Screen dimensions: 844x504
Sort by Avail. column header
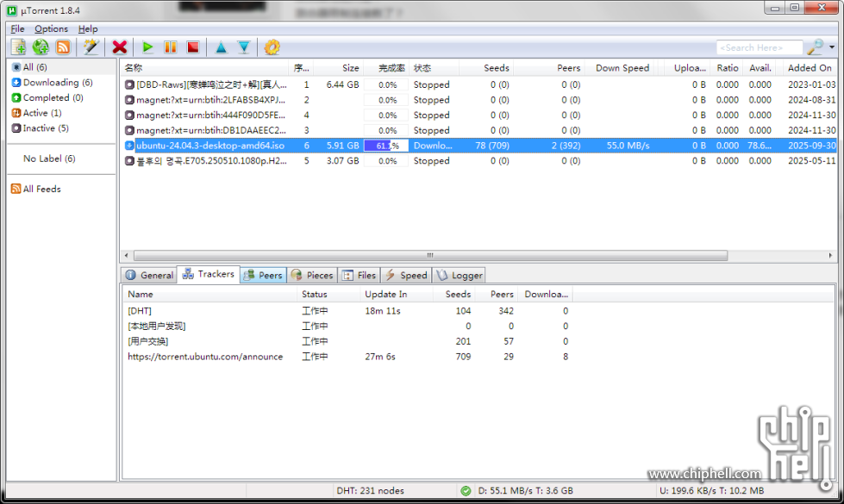[x=760, y=68]
